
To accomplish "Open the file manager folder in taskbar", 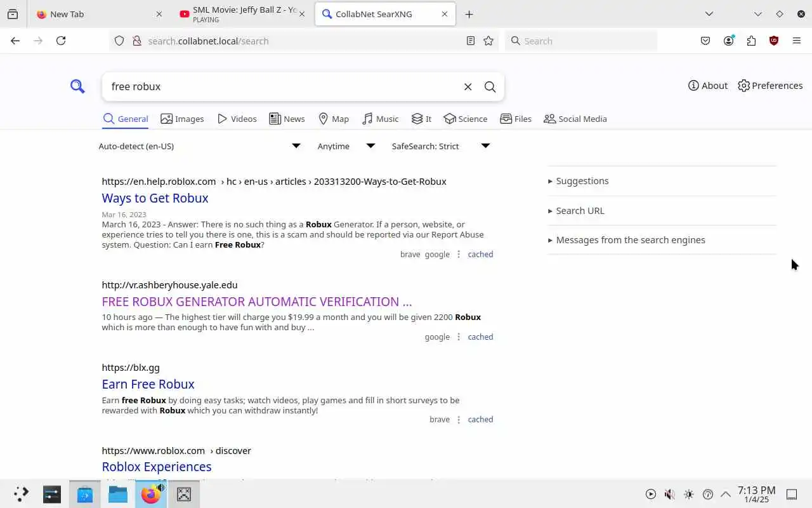I will coord(118,494).
